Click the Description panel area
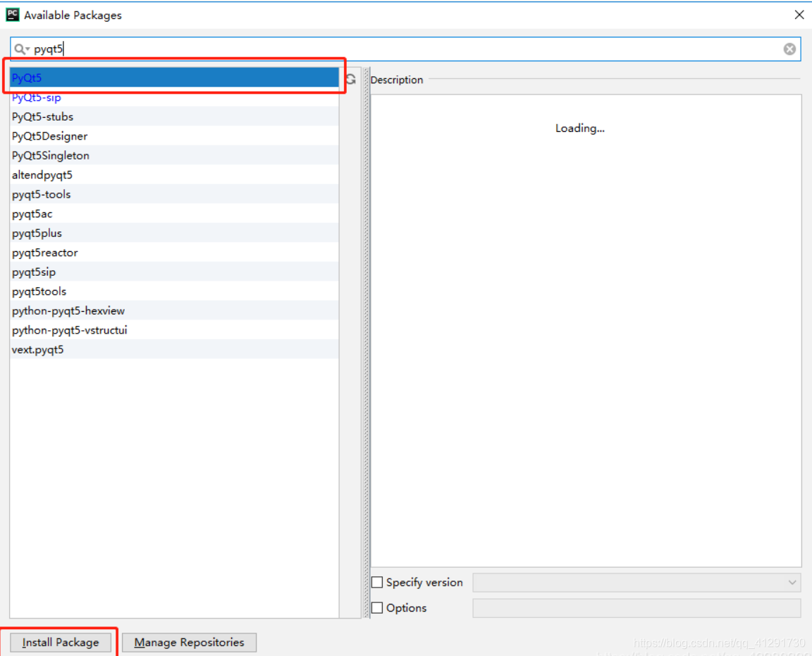The height and width of the screenshot is (656, 812). click(579, 317)
